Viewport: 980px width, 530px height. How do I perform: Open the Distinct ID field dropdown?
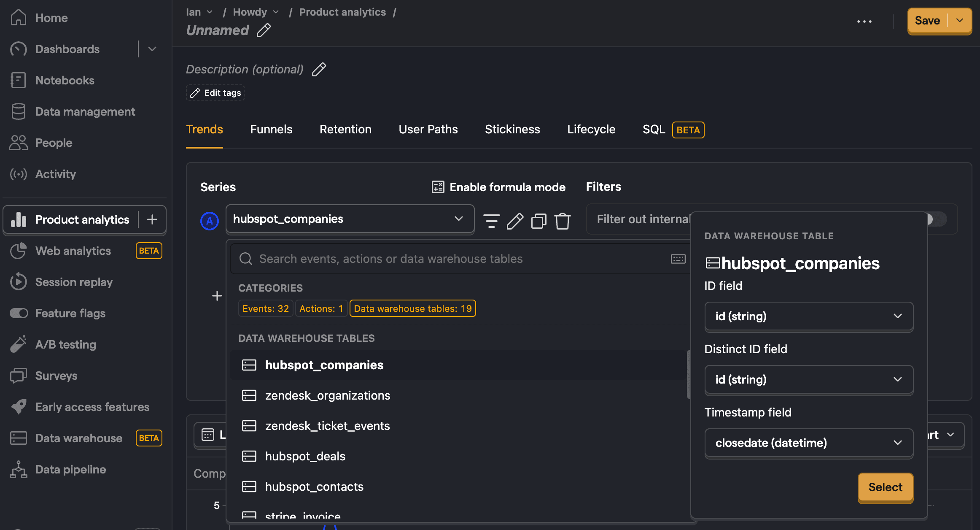tap(808, 379)
